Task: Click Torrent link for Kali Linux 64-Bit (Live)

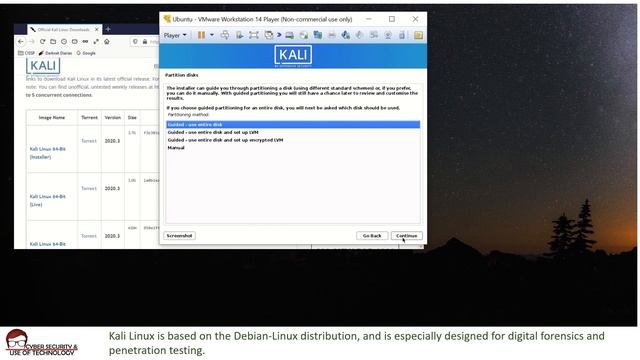Action: pos(89,188)
